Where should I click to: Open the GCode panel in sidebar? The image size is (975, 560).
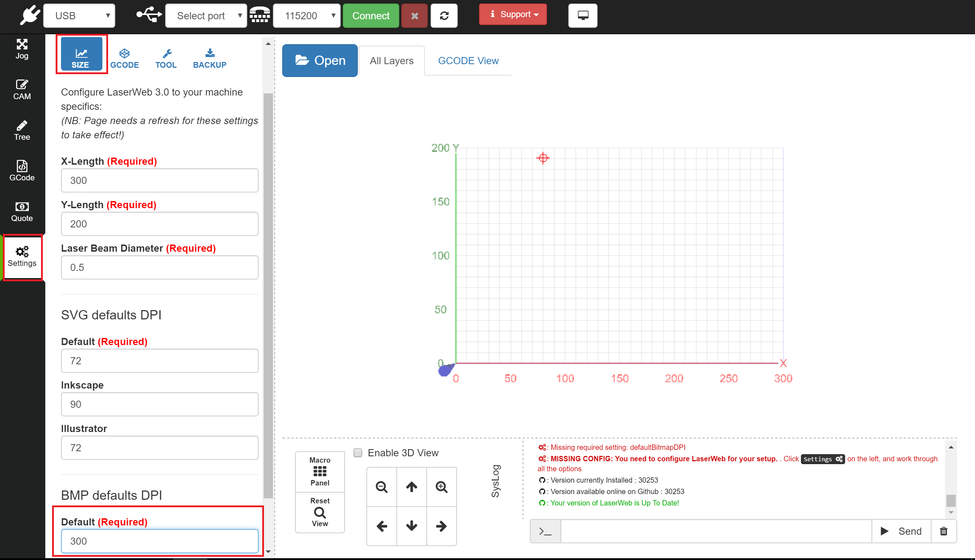click(22, 171)
